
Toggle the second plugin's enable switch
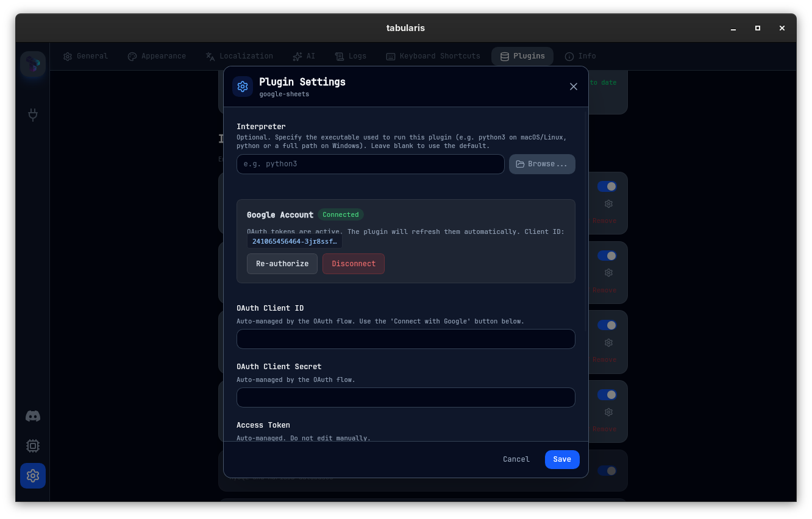[607, 256]
